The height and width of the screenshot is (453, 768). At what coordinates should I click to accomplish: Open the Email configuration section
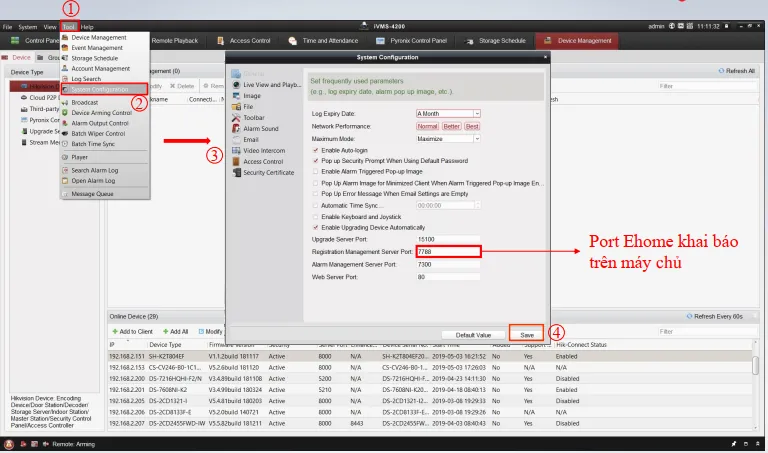coord(250,139)
